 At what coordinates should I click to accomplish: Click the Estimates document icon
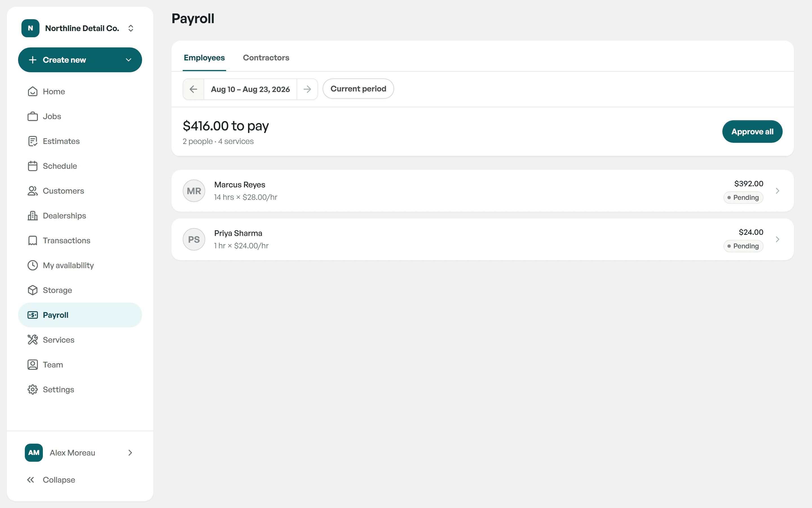32,141
